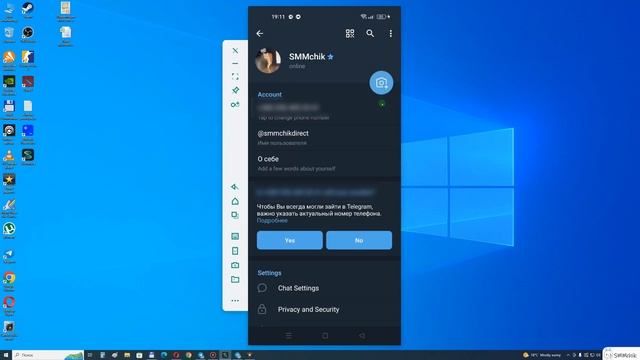
Task: Open the VLC media player desktop shortcut
Action: tap(9, 158)
